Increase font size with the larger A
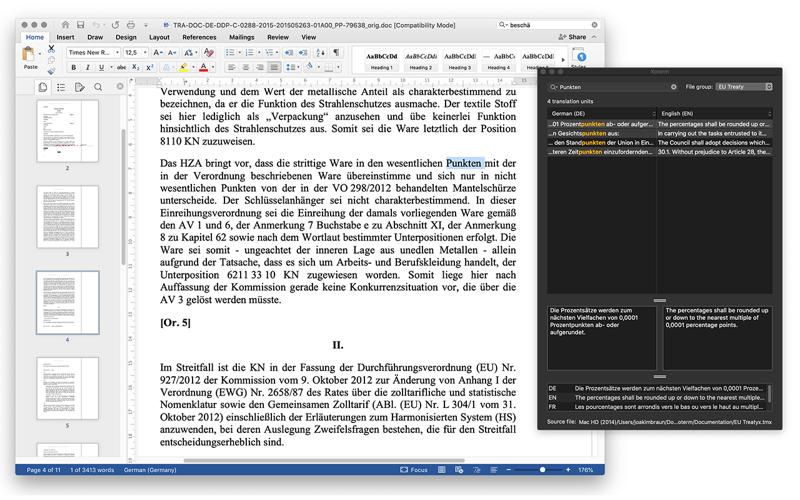The image size is (800, 500). 158,53
